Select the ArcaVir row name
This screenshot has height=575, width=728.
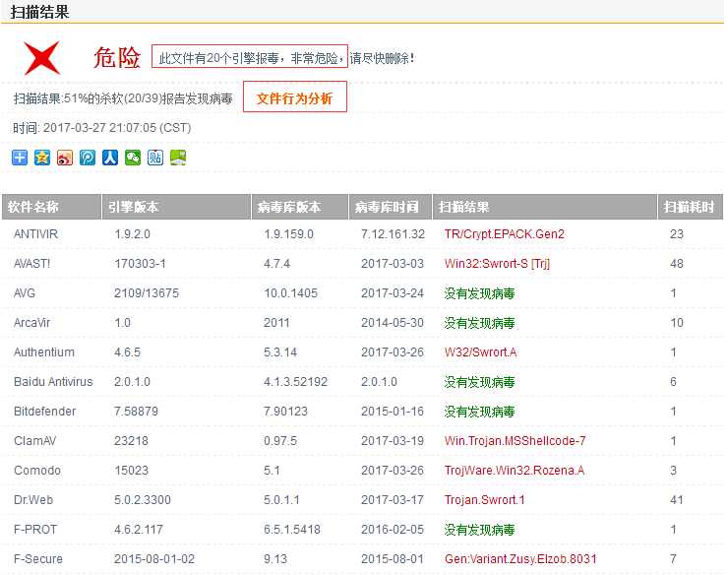(31, 323)
